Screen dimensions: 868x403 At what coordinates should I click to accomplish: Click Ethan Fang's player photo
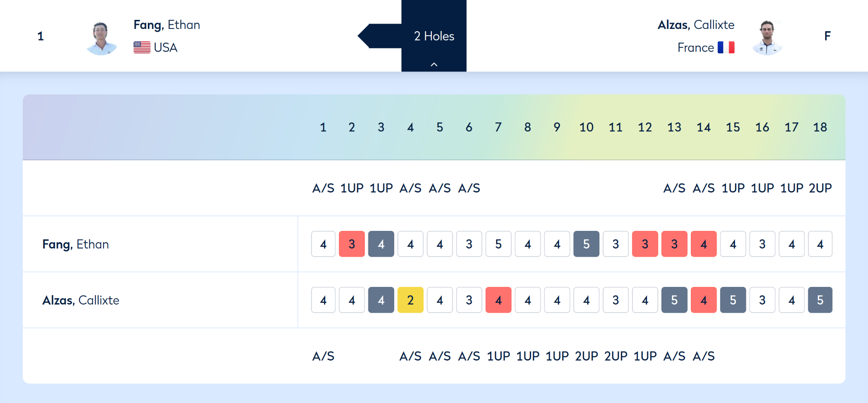(102, 38)
